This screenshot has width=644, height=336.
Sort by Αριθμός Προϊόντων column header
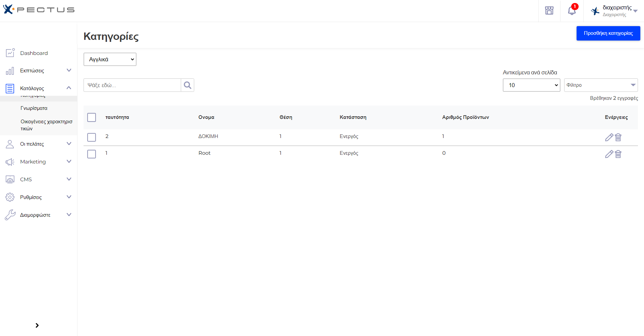coord(466,117)
